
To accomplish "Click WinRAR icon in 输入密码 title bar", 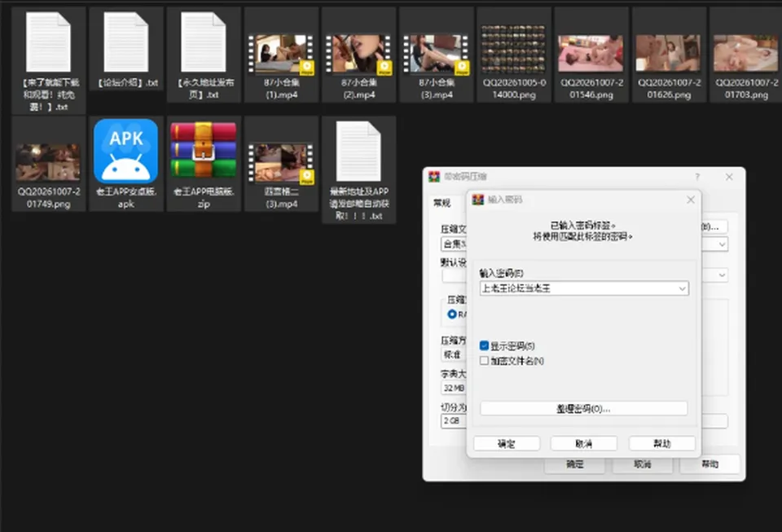I will pos(478,200).
